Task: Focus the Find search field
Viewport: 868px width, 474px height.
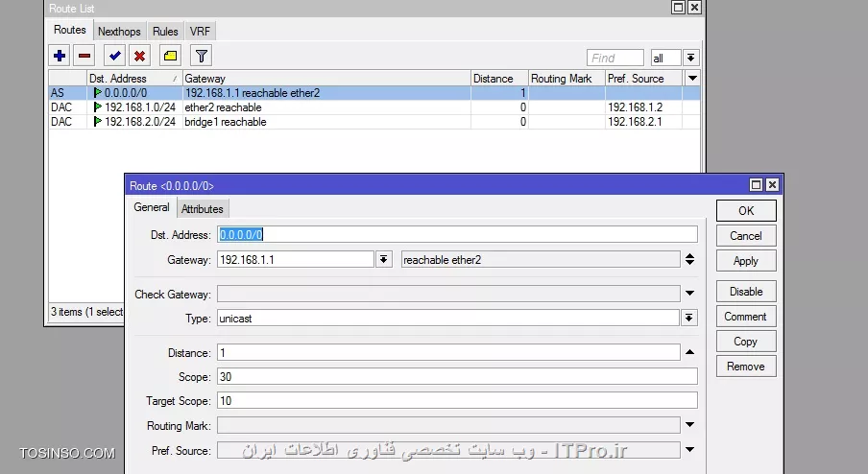Action: [615, 59]
